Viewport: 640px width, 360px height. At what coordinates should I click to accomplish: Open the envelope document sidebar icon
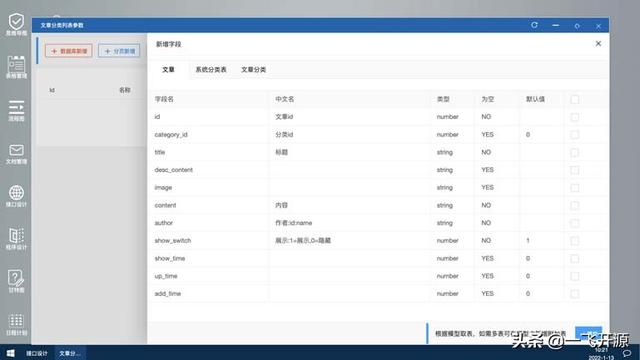(16, 150)
